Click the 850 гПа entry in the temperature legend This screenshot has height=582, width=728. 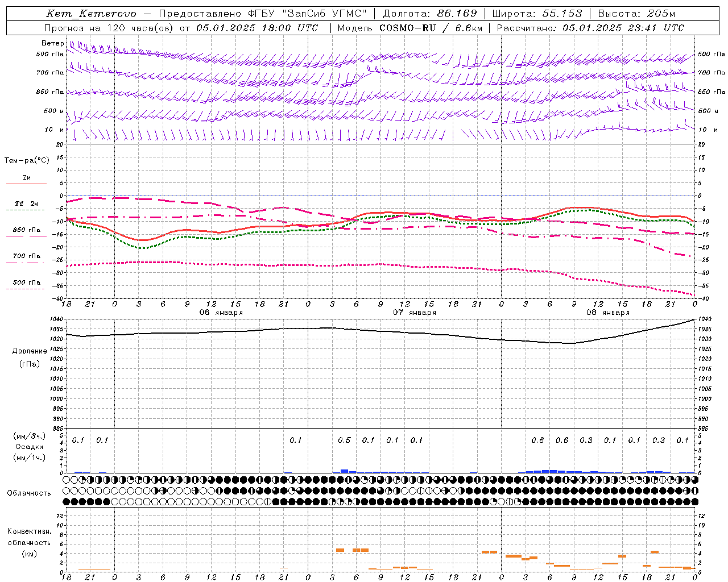point(26,230)
